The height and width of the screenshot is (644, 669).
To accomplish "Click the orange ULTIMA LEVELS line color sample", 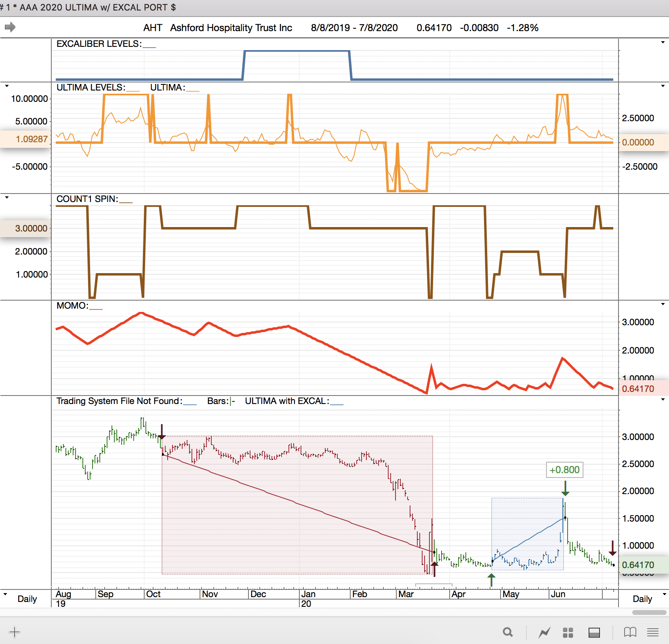I will (x=133, y=90).
